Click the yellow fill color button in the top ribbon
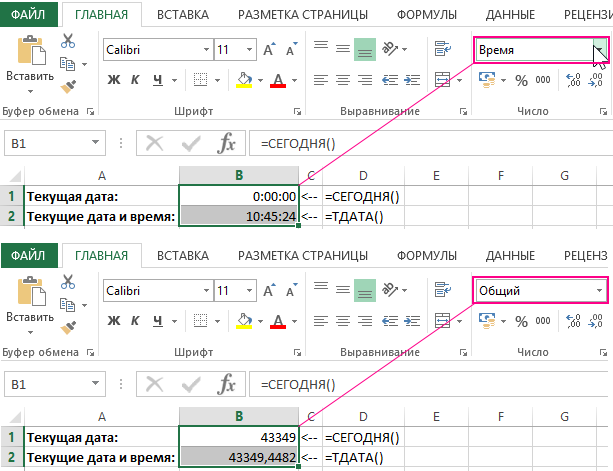Screen dimensions: 613x471 coord(241,80)
